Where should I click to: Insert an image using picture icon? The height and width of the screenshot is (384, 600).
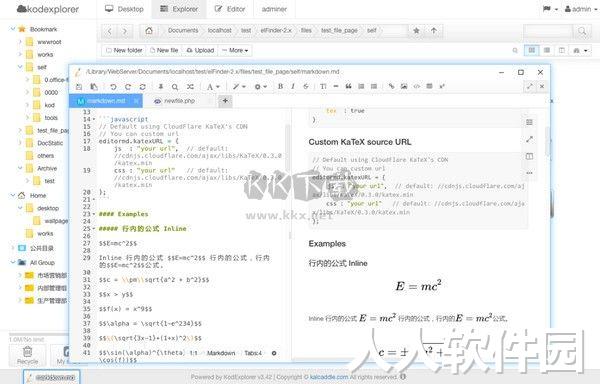click(404, 86)
